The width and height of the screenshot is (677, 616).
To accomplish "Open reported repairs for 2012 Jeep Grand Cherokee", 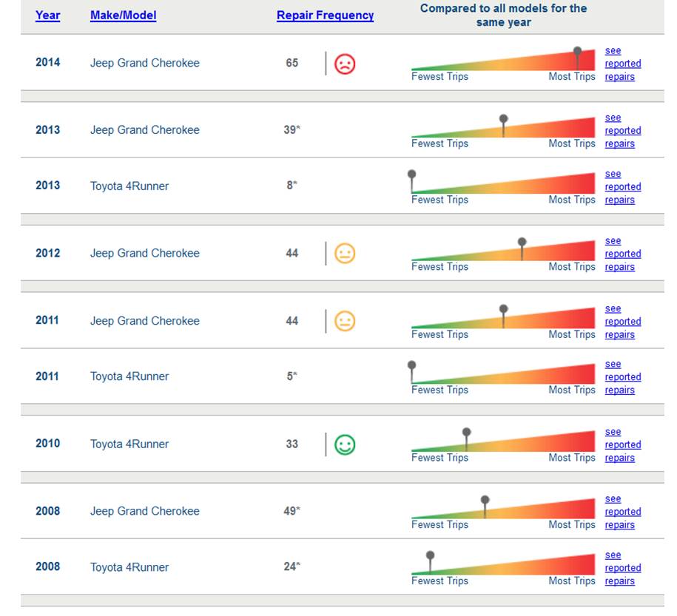I will 622,254.
